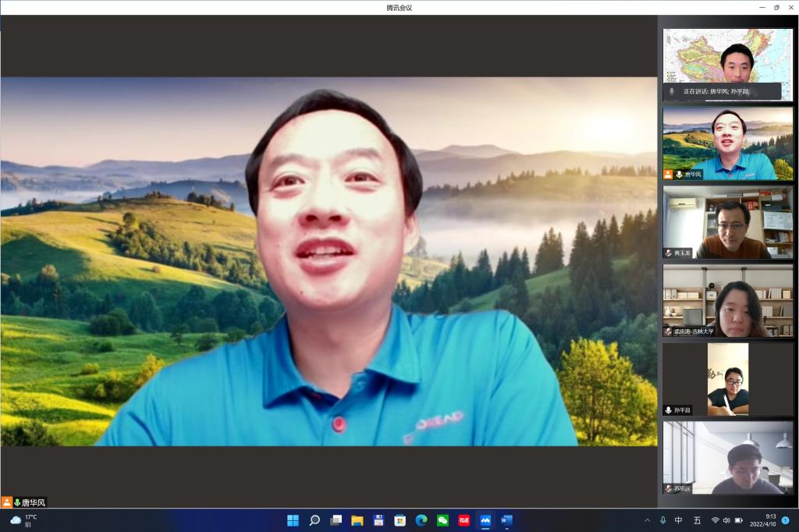Launch Microsoft Edge from the taskbar
The image size is (799, 532).
[421, 520]
